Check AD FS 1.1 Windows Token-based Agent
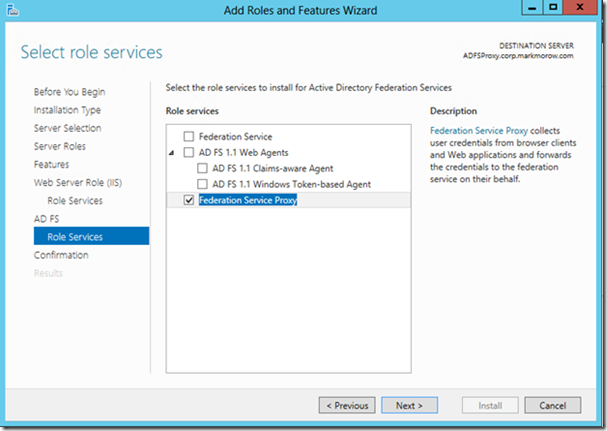 tap(203, 184)
